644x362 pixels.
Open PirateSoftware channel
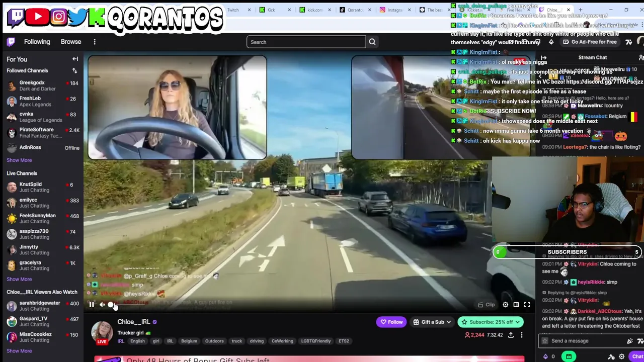(x=43, y=132)
